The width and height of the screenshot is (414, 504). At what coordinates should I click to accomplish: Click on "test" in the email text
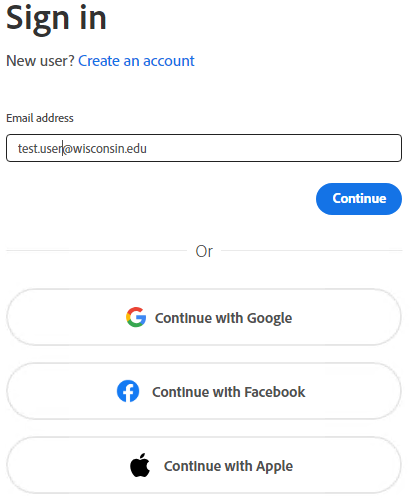(27, 148)
